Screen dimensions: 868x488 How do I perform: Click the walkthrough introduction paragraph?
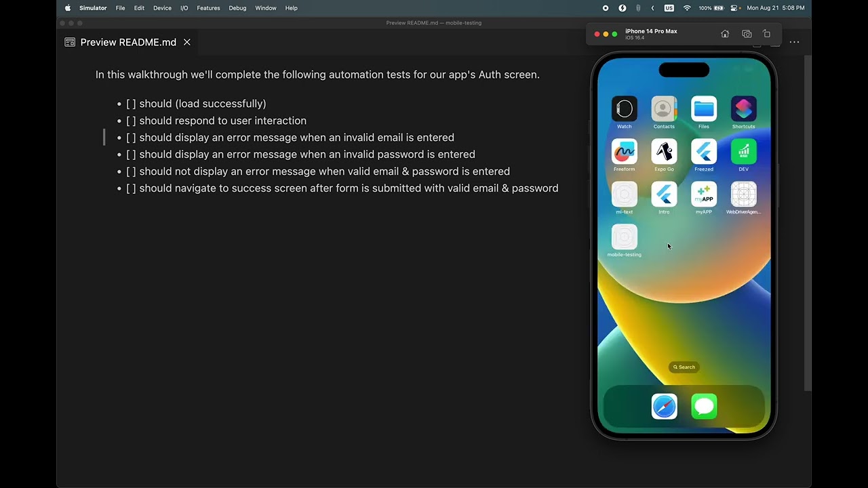tap(317, 75)
